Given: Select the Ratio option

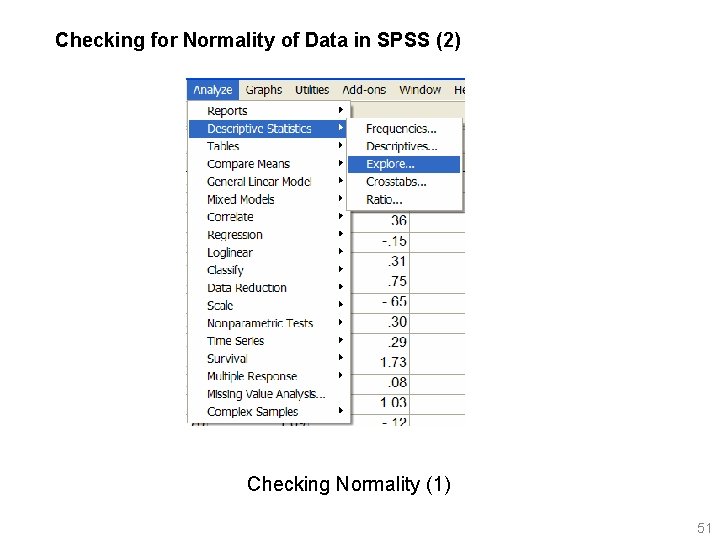Looking at the screenshot, I should coord(384,200).
